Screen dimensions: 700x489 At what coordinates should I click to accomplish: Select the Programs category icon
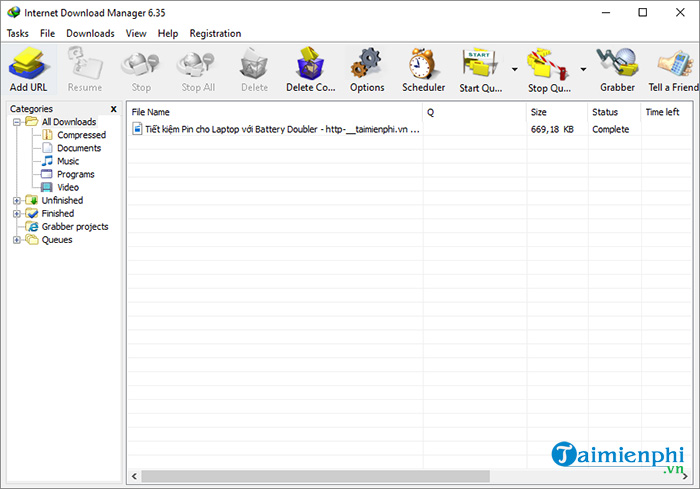(47, 174)
